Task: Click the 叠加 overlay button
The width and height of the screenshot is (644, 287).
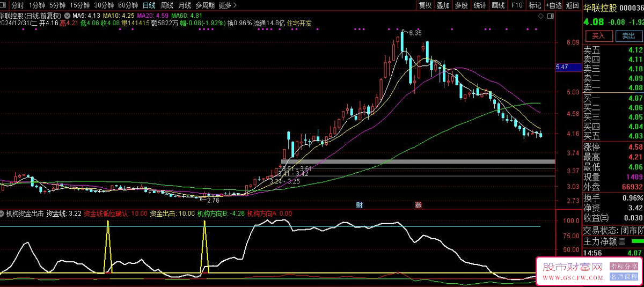Action: click(443, 5)
